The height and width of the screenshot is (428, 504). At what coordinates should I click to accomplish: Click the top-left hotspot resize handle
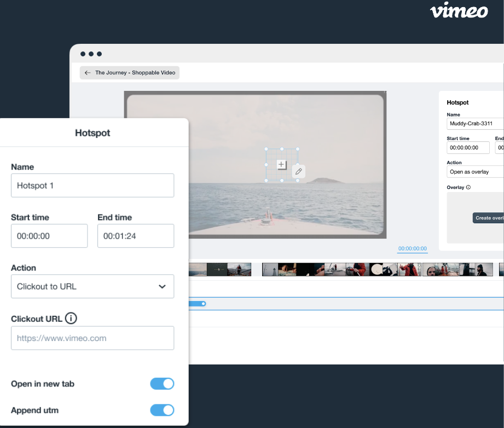(267, 149)
